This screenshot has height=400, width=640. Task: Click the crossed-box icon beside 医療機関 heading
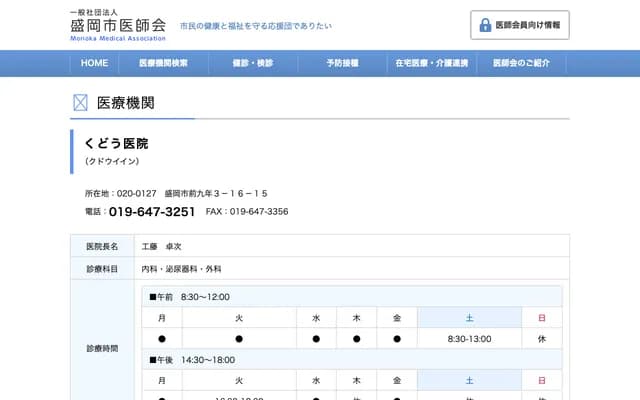click(x=80, y=103)
